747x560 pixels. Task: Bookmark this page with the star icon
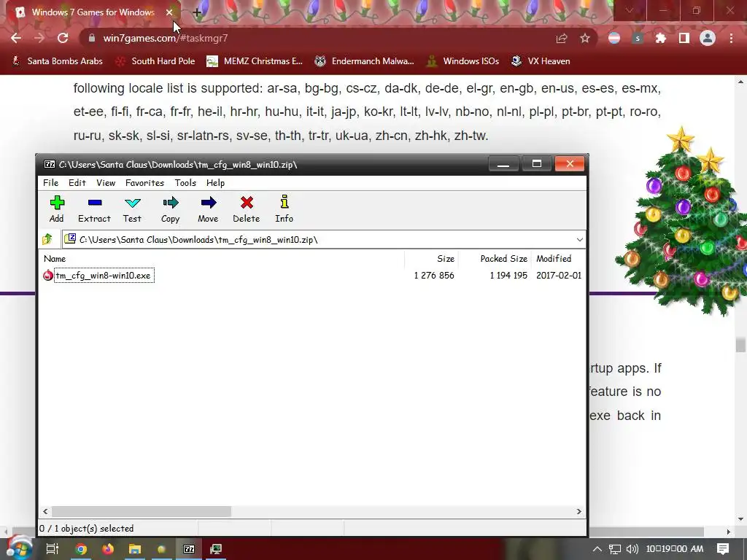tap(585, 38)
